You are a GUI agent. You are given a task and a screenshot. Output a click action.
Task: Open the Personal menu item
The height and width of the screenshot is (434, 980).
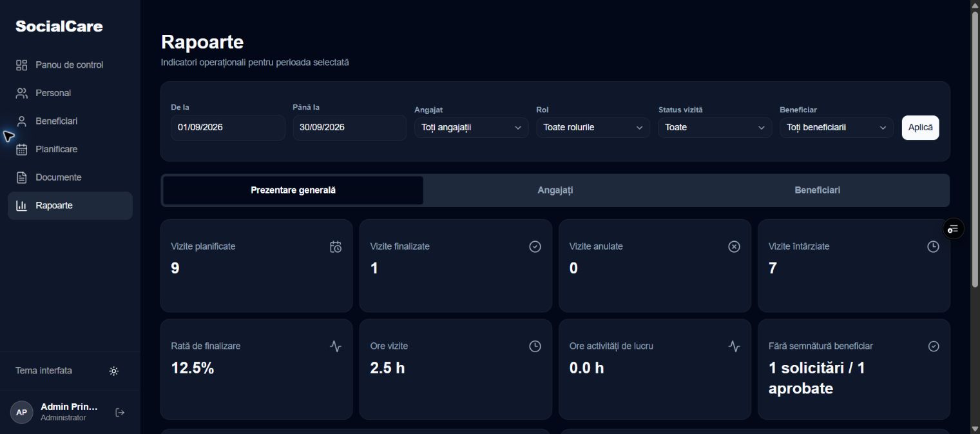(x=70, y=93)
